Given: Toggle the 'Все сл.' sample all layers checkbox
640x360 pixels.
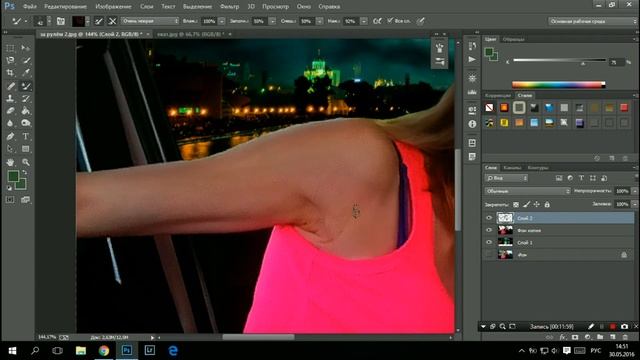Looking at the screenshot, I should (390, 20).
